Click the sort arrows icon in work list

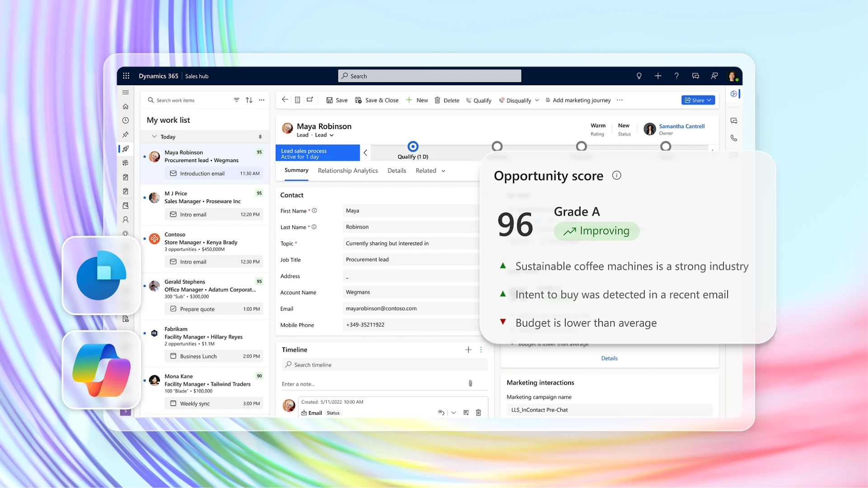pos(249,100)
